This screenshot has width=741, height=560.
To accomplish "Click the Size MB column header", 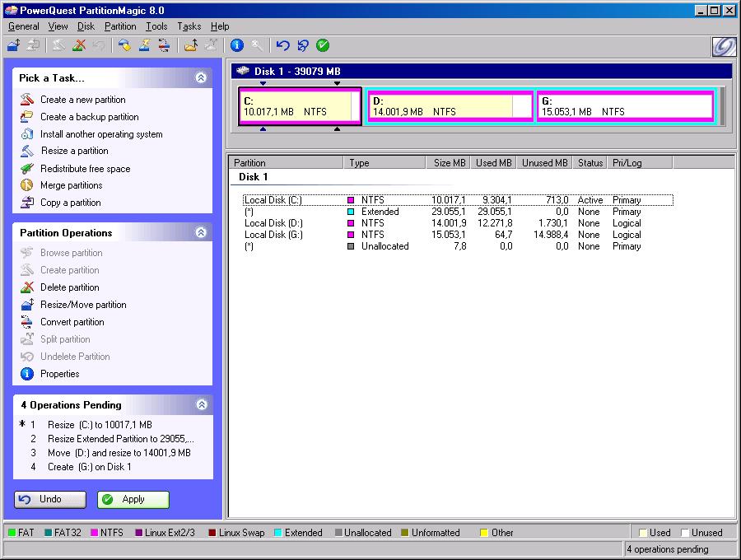I will coord(449,162).
